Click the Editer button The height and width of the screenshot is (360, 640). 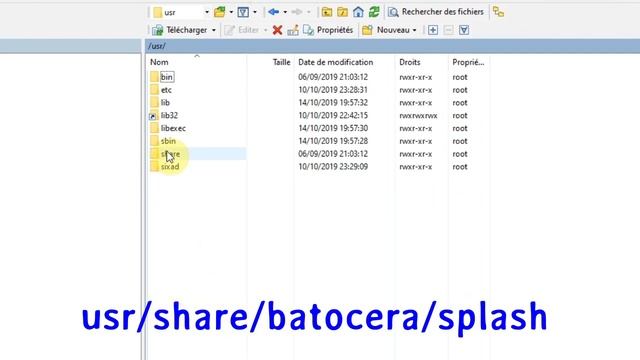click(242, 30)
